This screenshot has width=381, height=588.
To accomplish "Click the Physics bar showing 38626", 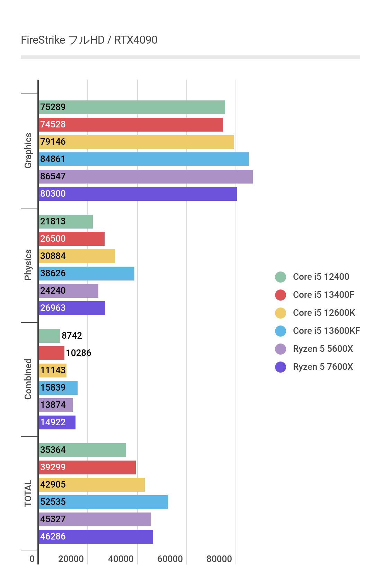I will (87, 274).
